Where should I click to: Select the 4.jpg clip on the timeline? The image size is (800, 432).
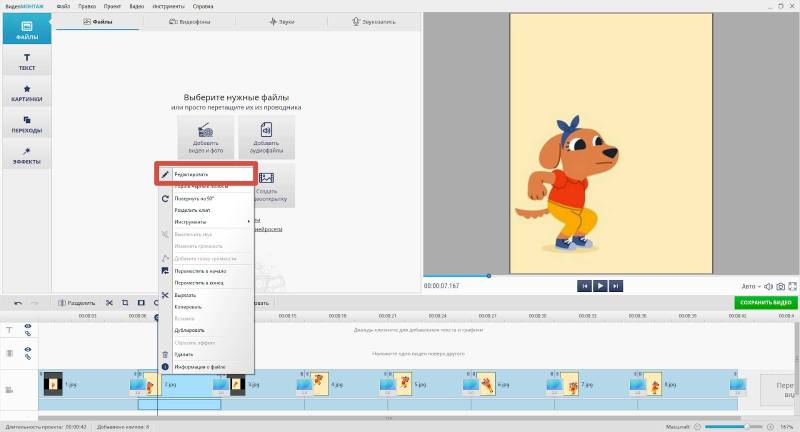pyautogui.click(x=346, y=384)
